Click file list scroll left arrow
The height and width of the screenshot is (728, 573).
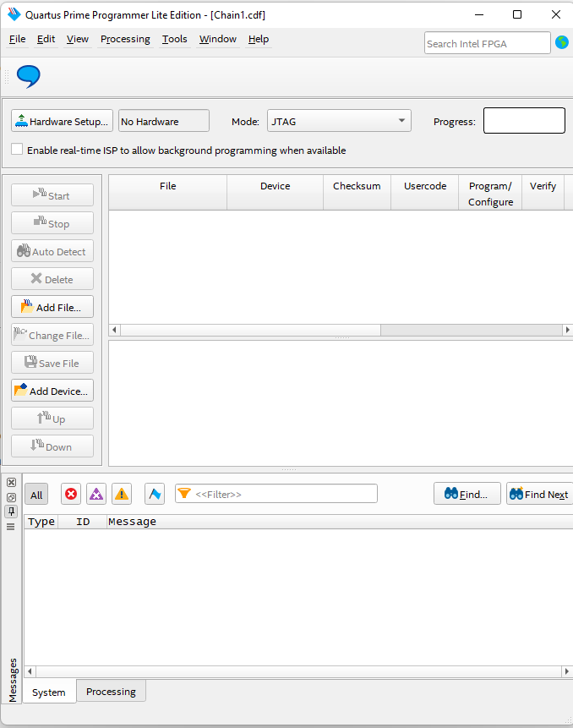115,330
